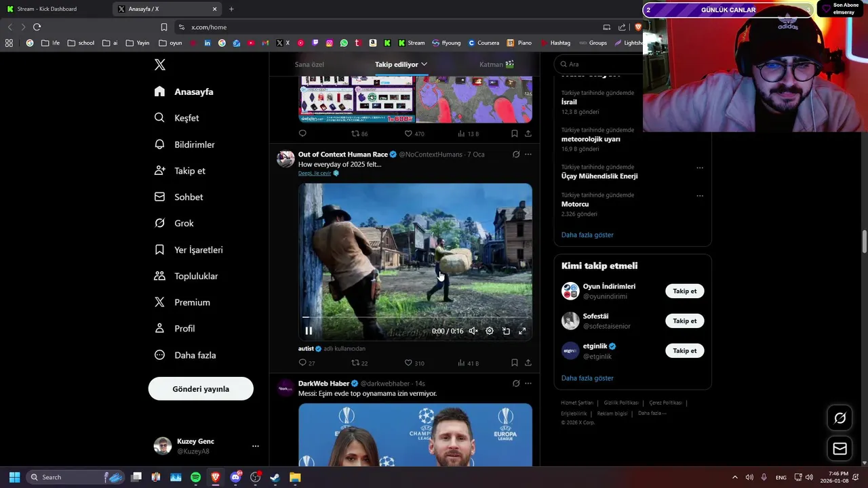Open more options on NoContextHumans post

(x=528, y=155)
